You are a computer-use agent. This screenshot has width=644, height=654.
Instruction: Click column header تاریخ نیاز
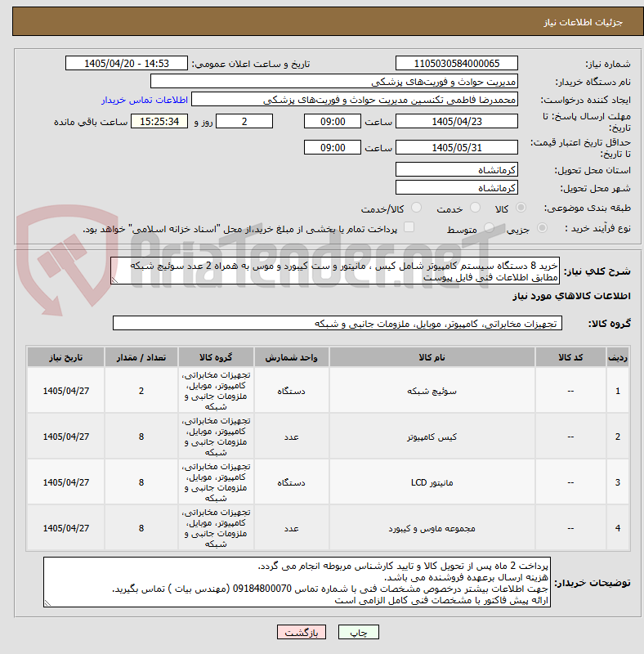pos(66,357)
